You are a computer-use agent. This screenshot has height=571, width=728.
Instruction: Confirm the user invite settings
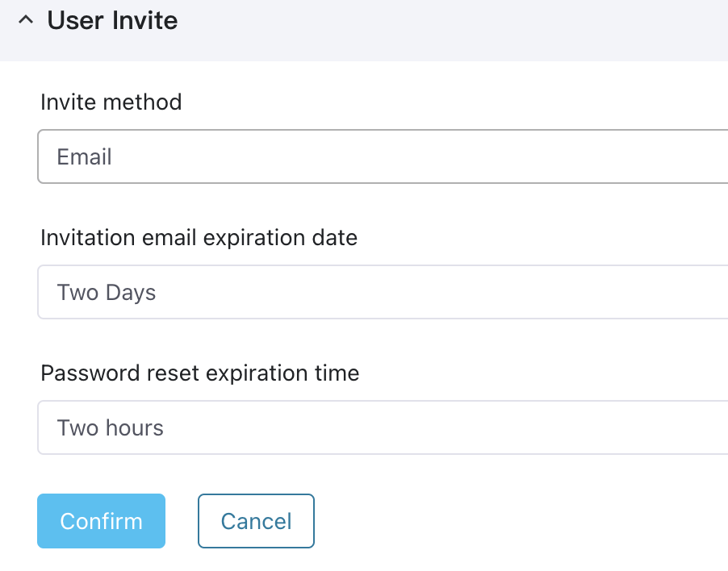click(101, 521)
